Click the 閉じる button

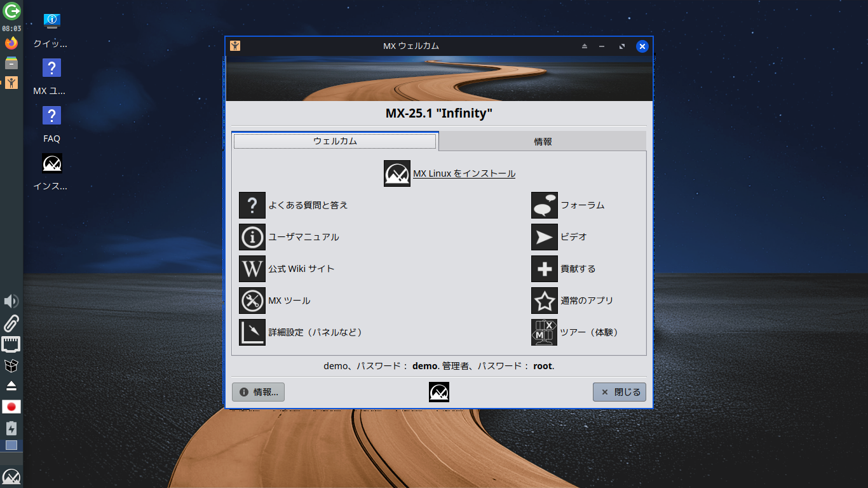(x=620, y=392)
